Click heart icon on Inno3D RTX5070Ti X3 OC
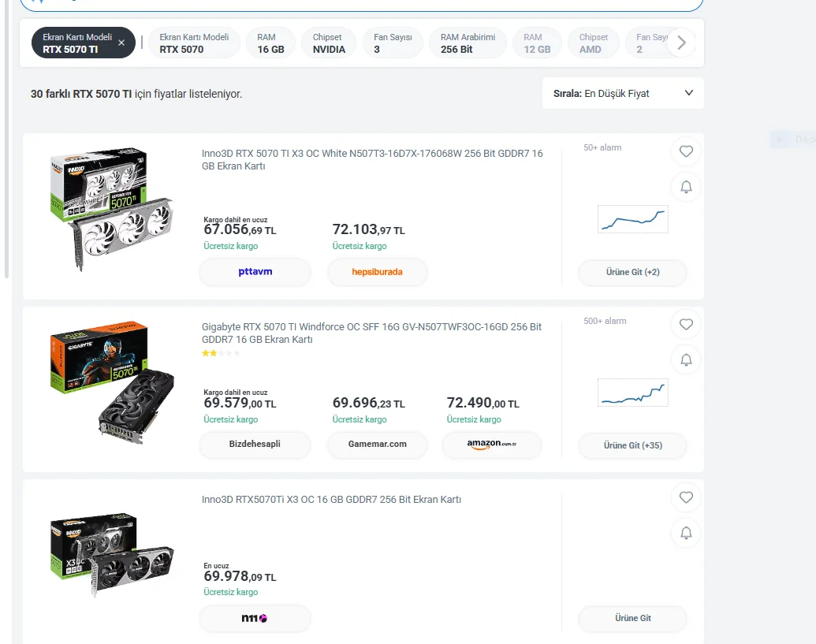816x644 pixels. 686,497
